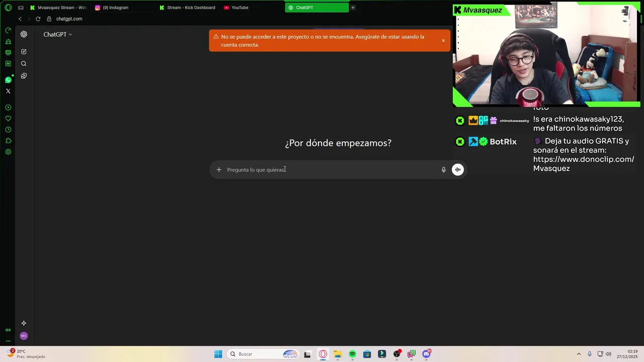
Task: Search chats magnifier icon in ChatGPT
Action: tap(24, 64)
